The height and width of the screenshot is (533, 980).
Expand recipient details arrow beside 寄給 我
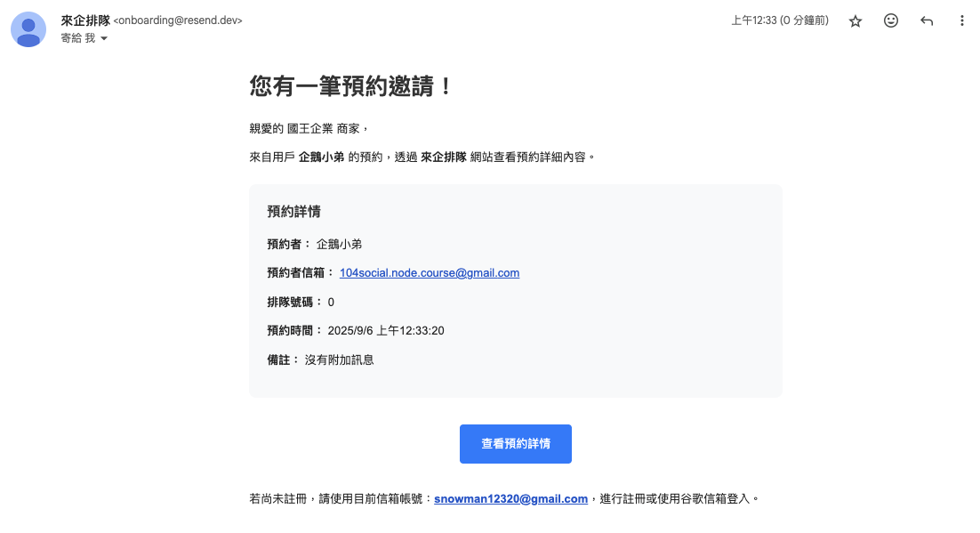(x=104, y=39)
